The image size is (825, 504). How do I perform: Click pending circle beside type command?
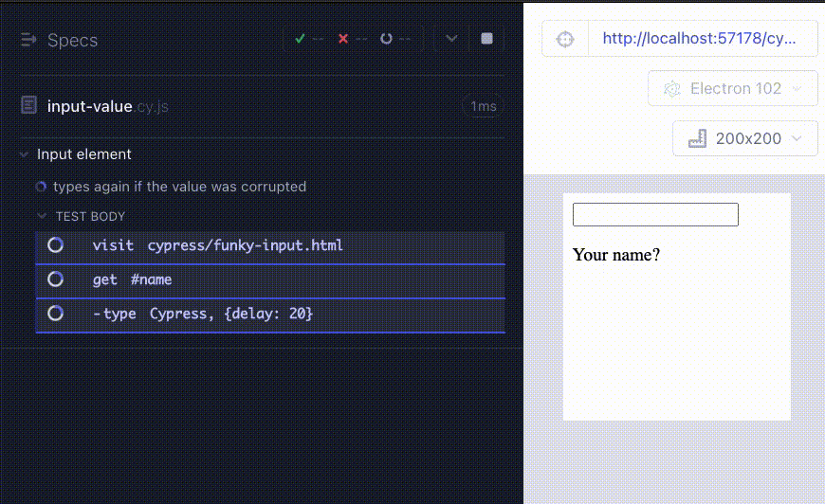click(x=55, y=314)
